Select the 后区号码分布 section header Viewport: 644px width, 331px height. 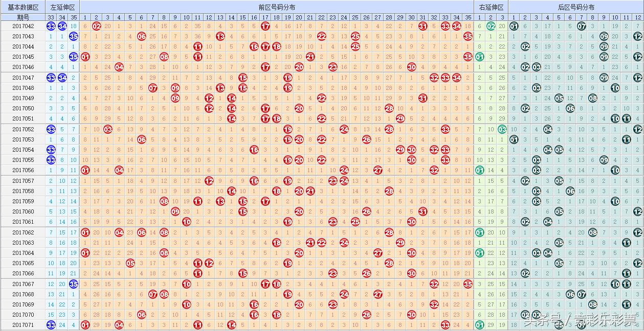(576, 8)
